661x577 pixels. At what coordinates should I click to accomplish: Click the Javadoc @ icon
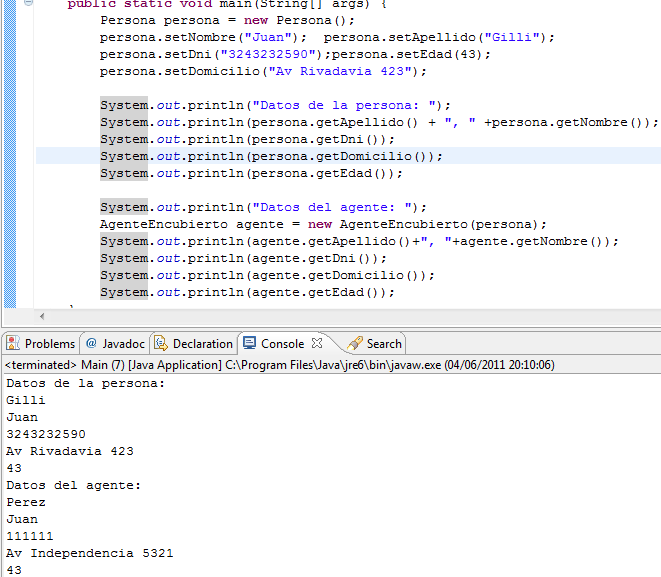pyautogui.click(x=91, y=344)
